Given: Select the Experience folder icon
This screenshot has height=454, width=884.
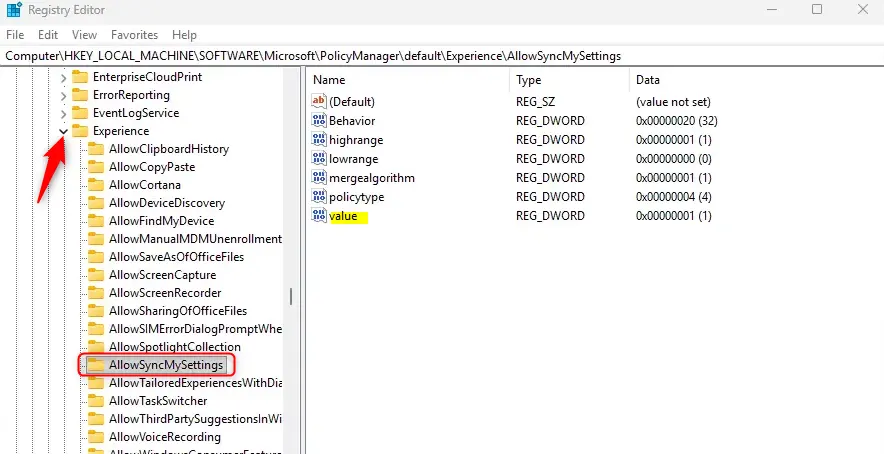Looking at the screenshot, I should 81,131.
